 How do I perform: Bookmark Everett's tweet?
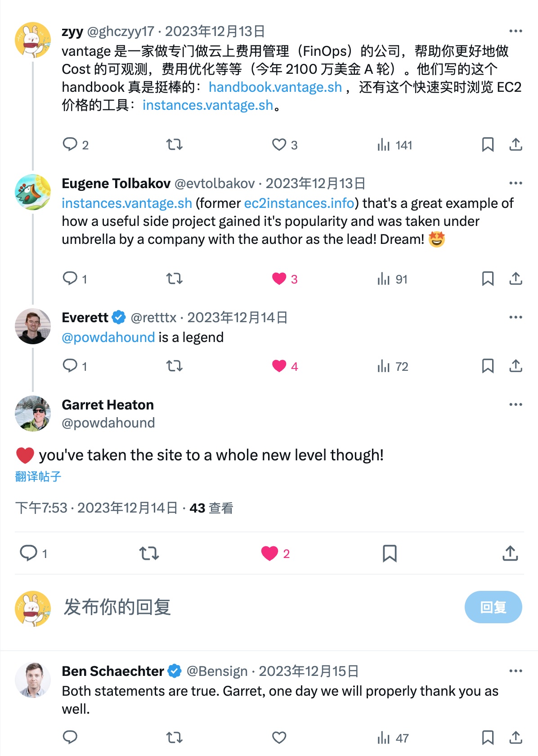click(x=488, y=366)
